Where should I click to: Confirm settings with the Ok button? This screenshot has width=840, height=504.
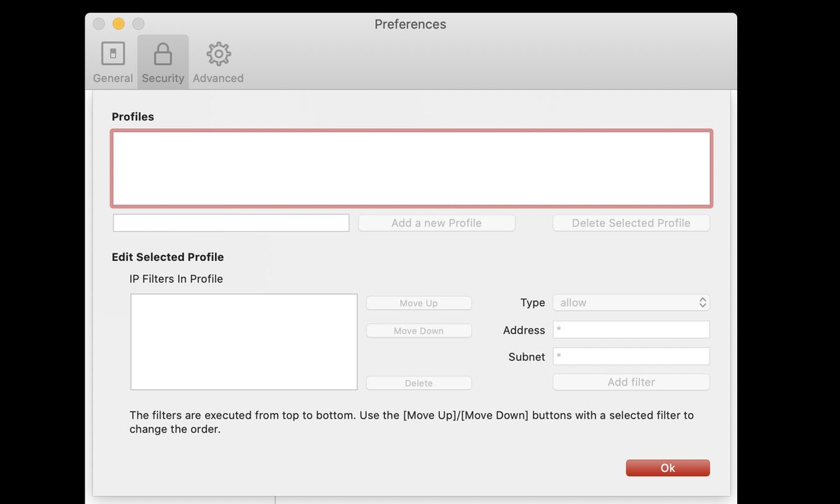[x=667, y=468]
